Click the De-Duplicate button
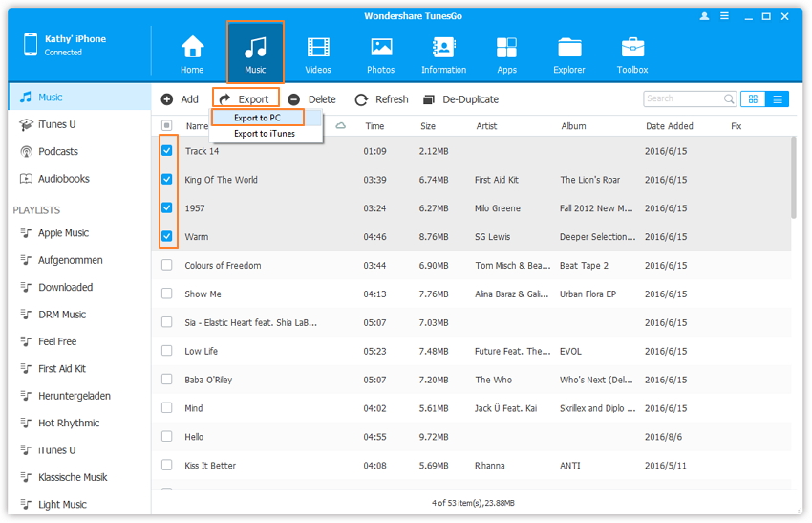This screenshot has height=523, width=812. (x=460, y=99)
